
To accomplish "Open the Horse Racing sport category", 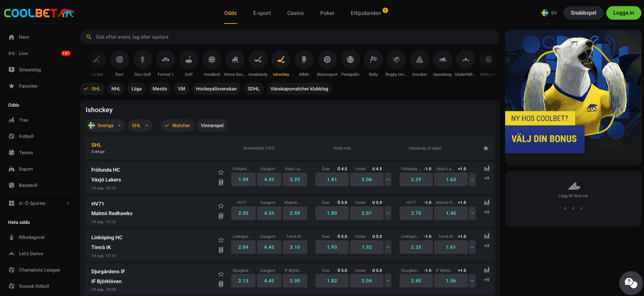I will click(x=235, y=60).
